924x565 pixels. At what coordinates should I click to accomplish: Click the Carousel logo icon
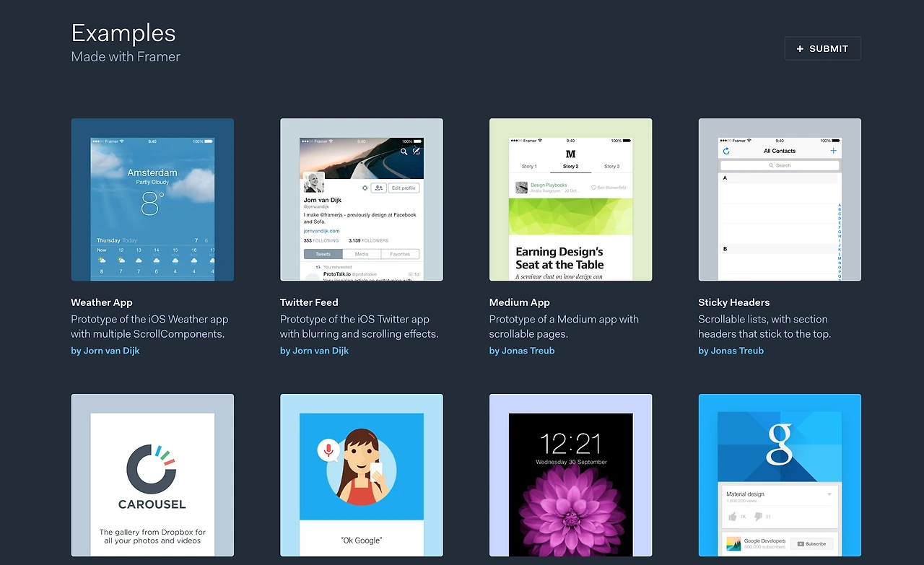point(152,468)
